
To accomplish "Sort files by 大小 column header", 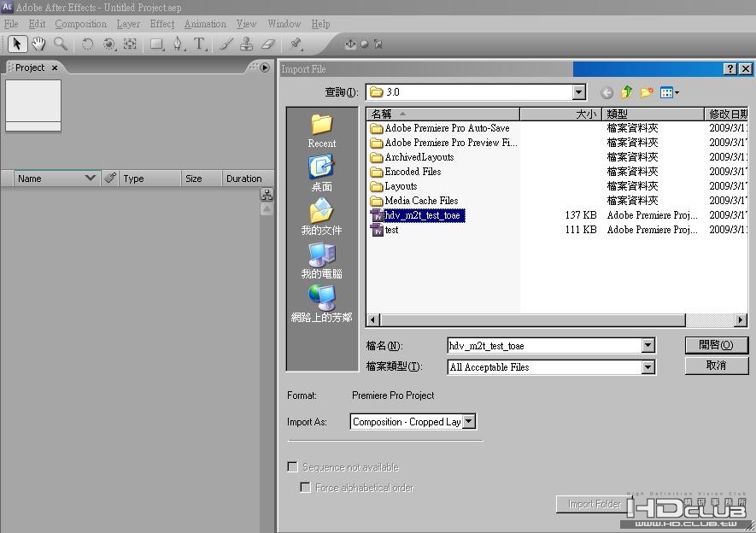I will tap(560, 114).
